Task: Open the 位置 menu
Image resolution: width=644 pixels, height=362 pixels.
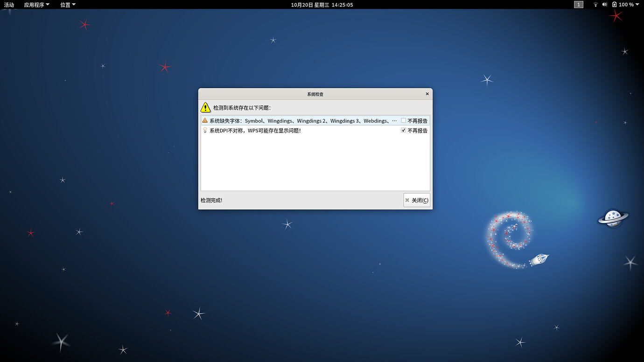Action: click(68, 5)
